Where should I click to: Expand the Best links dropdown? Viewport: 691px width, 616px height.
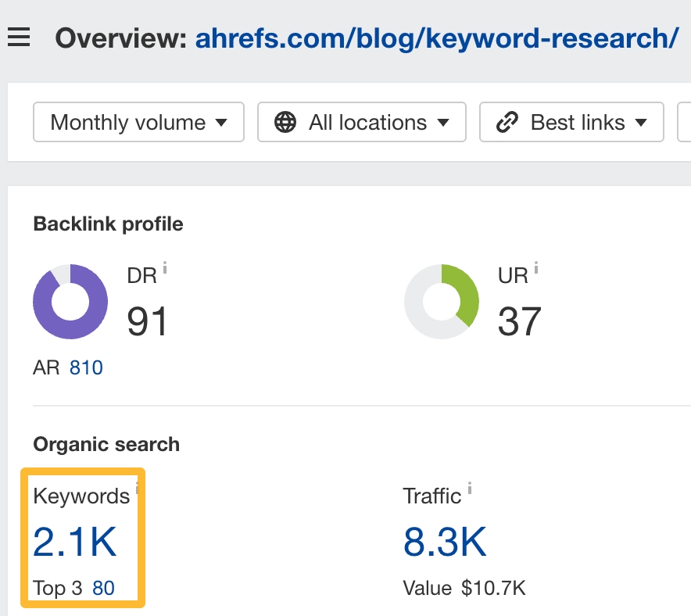tap(571, 122)
